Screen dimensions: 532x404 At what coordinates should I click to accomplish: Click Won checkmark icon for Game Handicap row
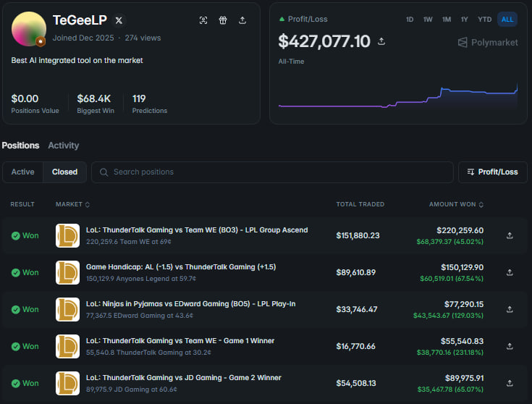(x=16, y=273)
